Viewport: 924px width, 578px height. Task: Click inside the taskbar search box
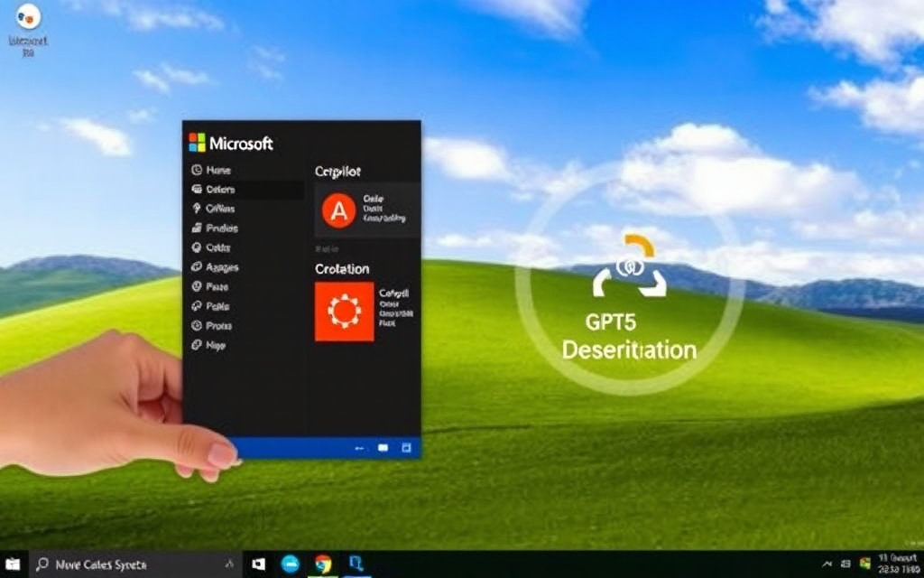click(x=135, y=564)
